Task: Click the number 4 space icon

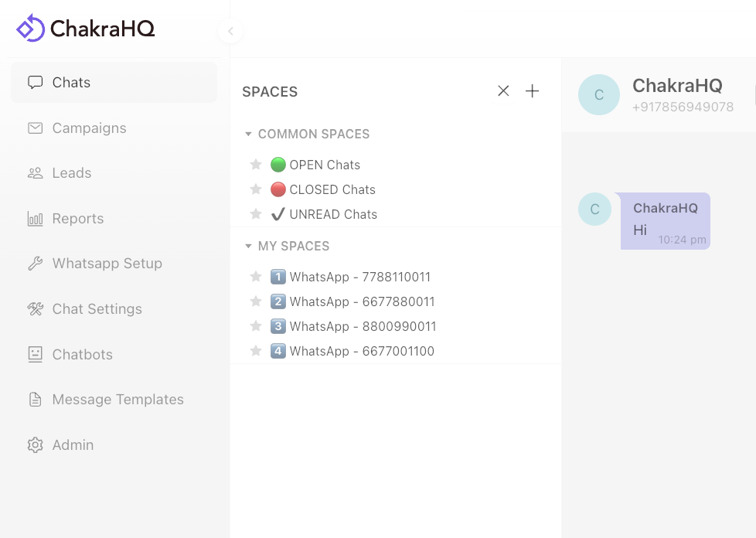Action: click(x=278, y=351)
